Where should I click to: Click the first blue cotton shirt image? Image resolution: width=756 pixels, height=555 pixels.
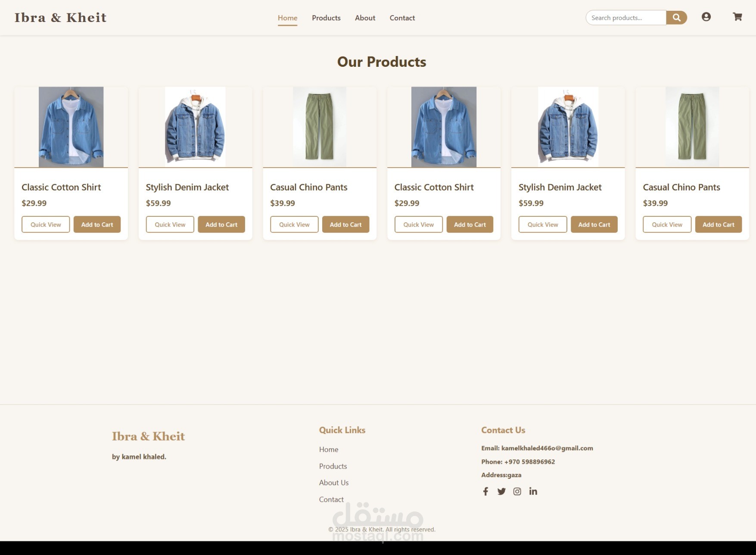coord(71,127)
